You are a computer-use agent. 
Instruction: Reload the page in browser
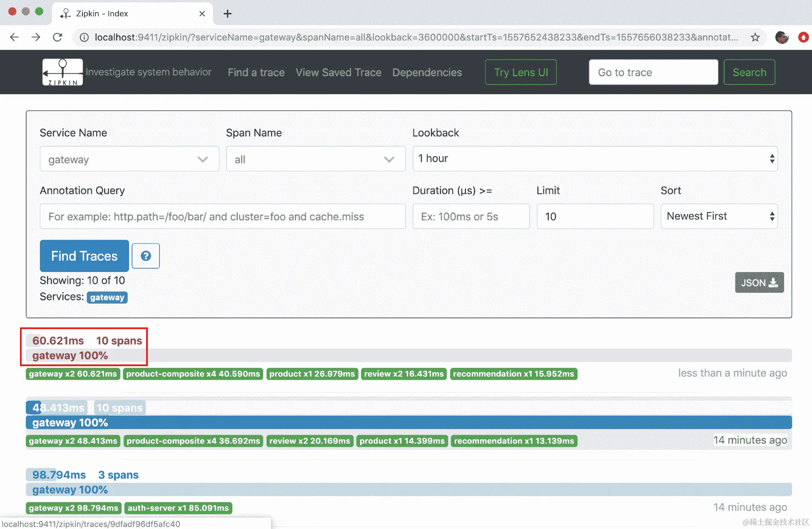pos(57,37)
